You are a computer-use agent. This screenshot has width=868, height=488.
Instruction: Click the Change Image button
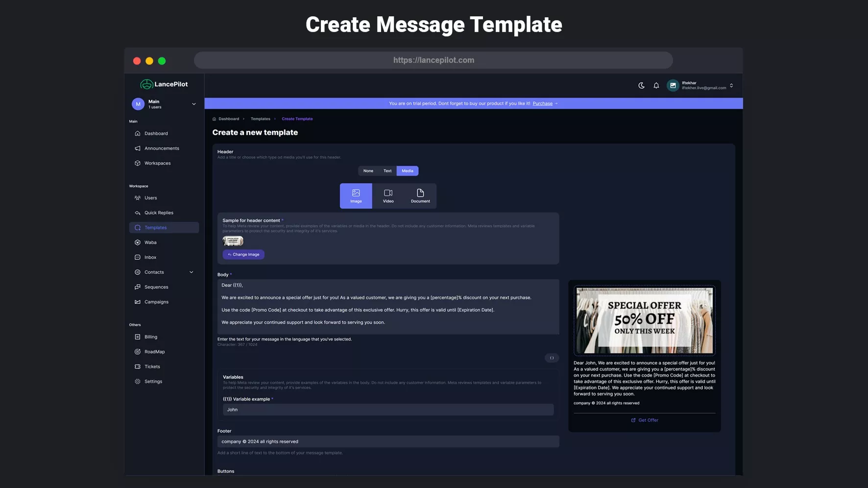point(243,255)
